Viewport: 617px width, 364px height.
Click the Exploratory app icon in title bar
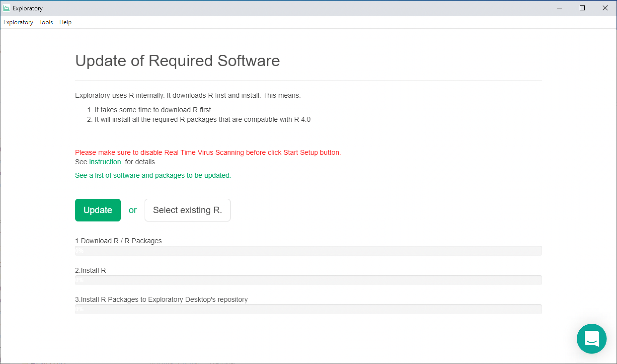pyautogui.click(x=6, y=8)
